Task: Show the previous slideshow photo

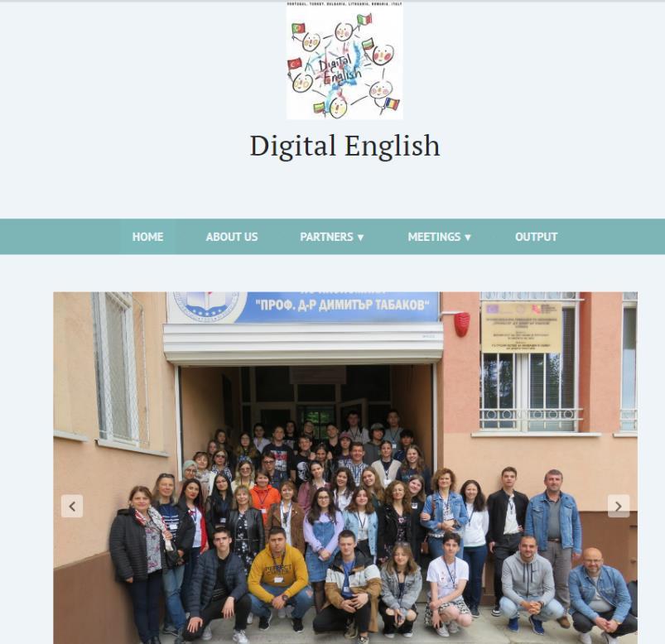Action: coord(72,506)
